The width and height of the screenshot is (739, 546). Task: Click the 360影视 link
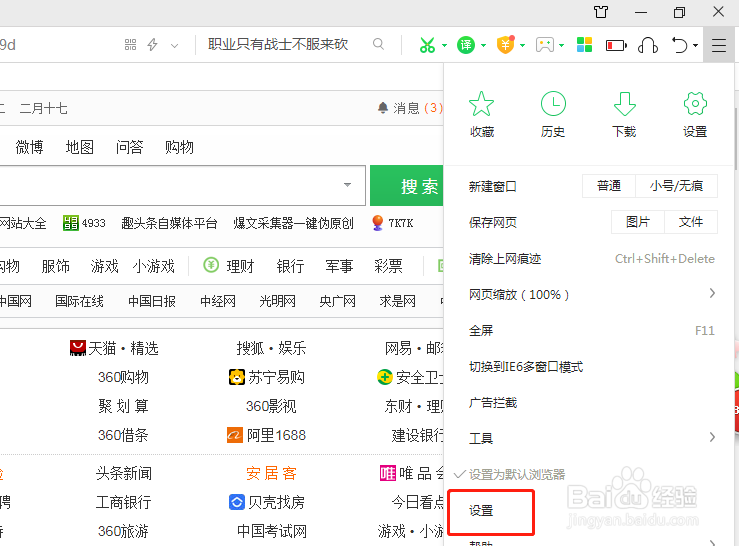[271, 406]
